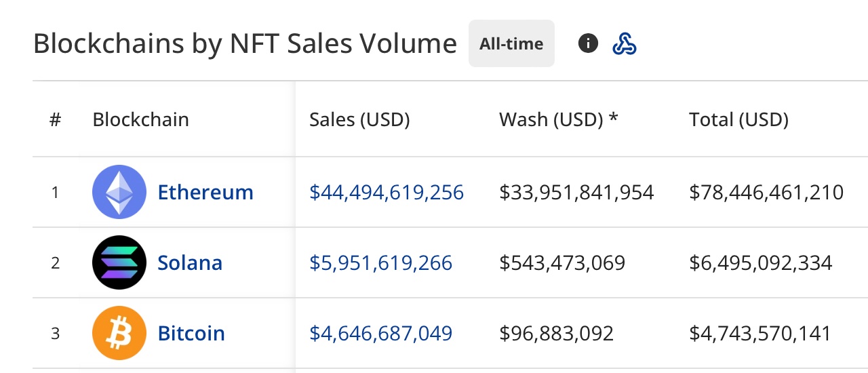Click Ethereum total value $78,446,461,210

(x=766, y=192)
